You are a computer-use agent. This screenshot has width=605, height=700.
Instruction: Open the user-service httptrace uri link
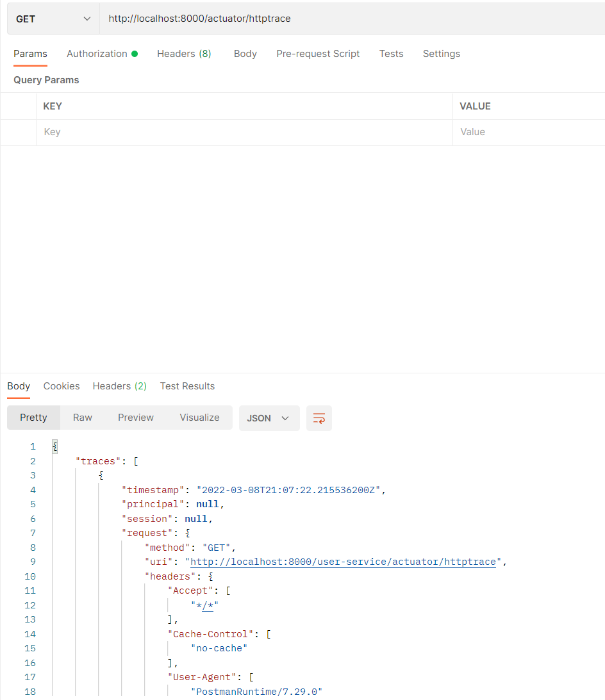coord(343,562)
